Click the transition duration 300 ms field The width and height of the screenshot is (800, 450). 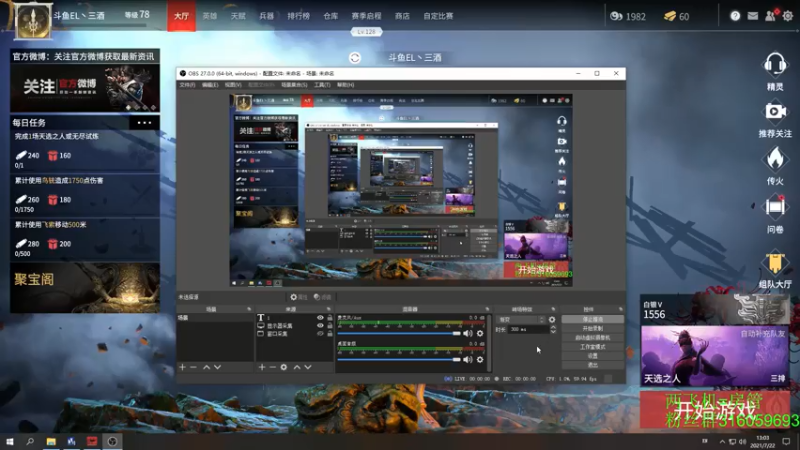[x=529, y=330]
